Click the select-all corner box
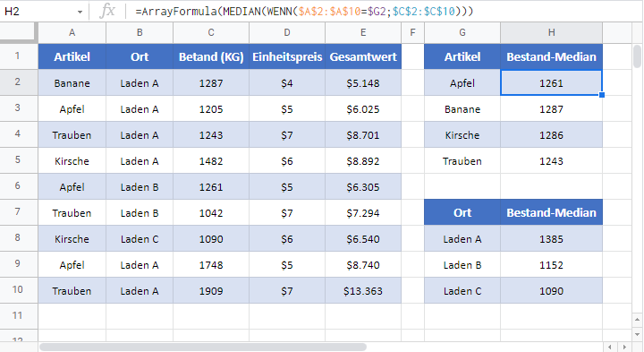 coord(19,32)
